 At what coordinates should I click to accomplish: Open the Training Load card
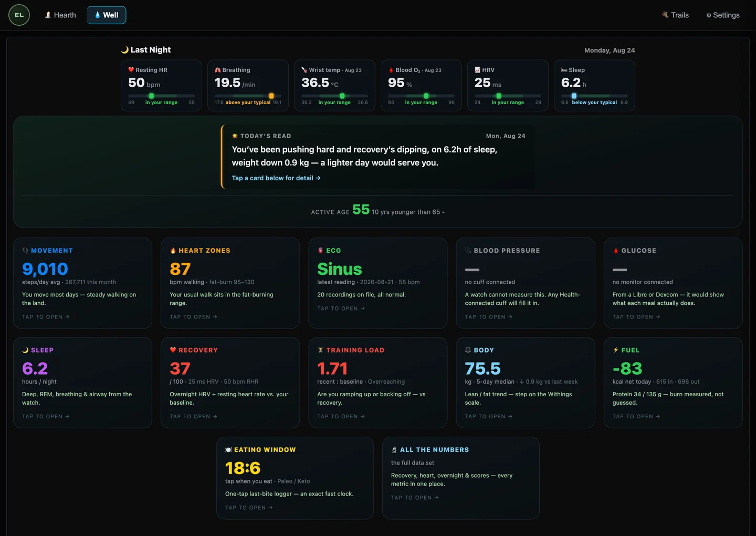(x=378, y=383)
